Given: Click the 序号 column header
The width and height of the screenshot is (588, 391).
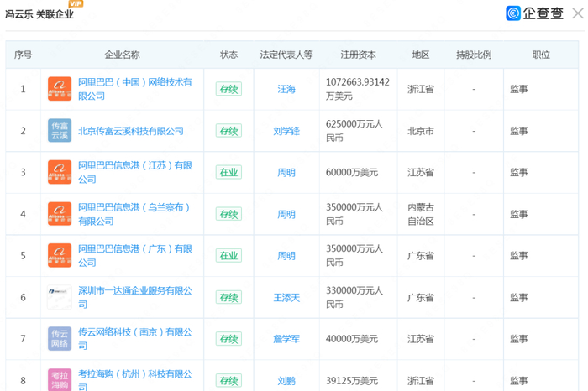Looking at the screenshot, I should coord(24,55).
